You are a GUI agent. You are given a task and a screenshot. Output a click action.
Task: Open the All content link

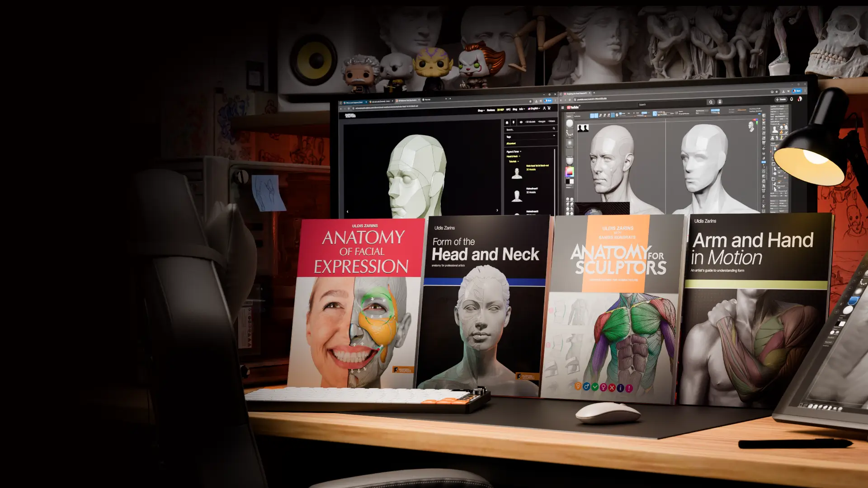coord(511,144)
